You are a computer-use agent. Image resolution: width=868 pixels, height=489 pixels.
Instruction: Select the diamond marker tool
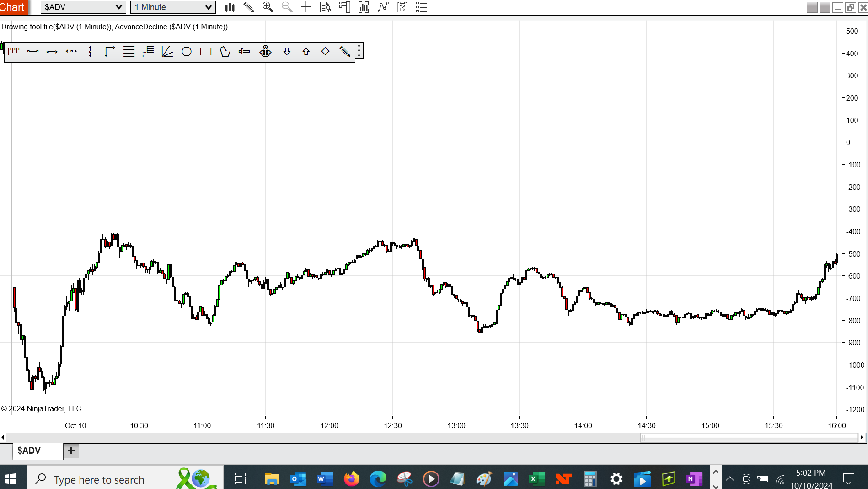[325, 51]
